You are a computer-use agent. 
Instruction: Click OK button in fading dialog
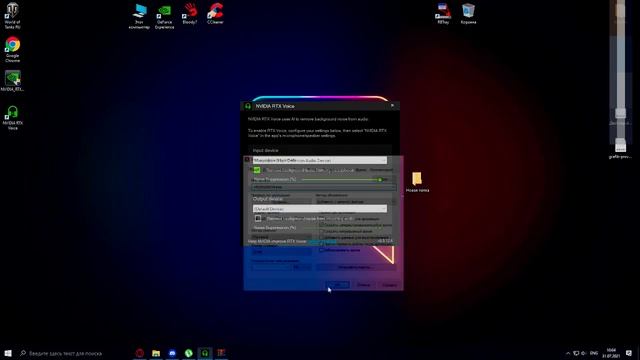(x=338, y=285)
